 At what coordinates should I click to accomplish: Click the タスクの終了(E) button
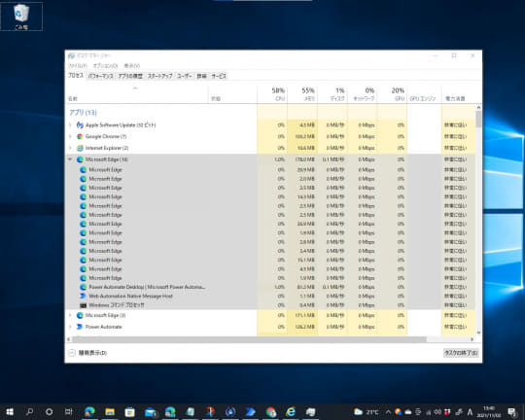click(461, 353)
